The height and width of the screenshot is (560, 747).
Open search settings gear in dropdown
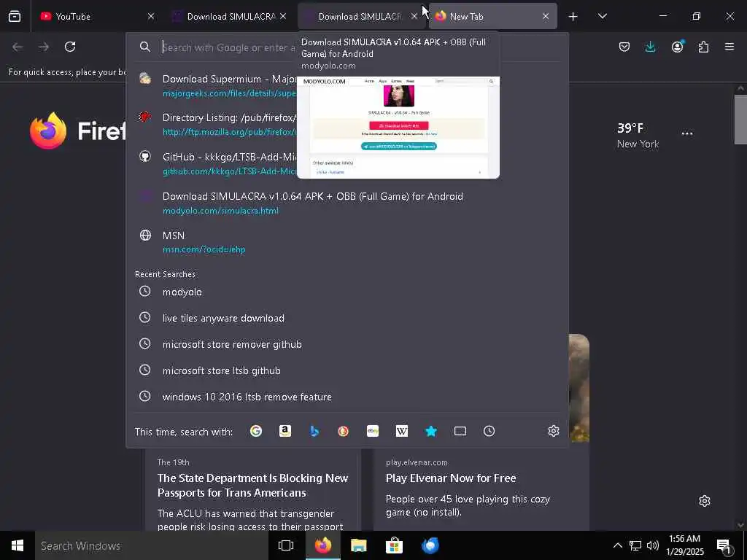pyautogui.click(x=553, y=431)
